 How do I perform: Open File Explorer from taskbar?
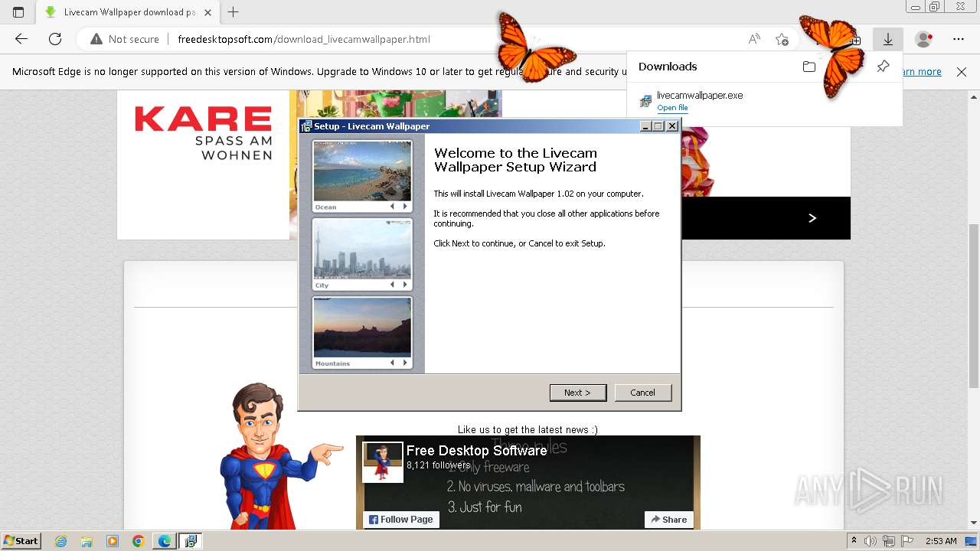(87, 541)
